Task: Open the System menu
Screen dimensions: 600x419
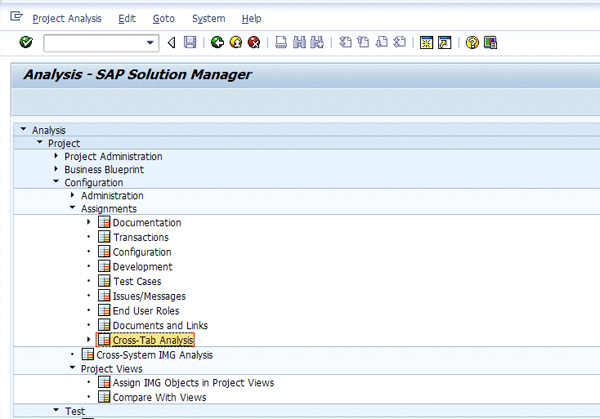Action: (208, 19)
